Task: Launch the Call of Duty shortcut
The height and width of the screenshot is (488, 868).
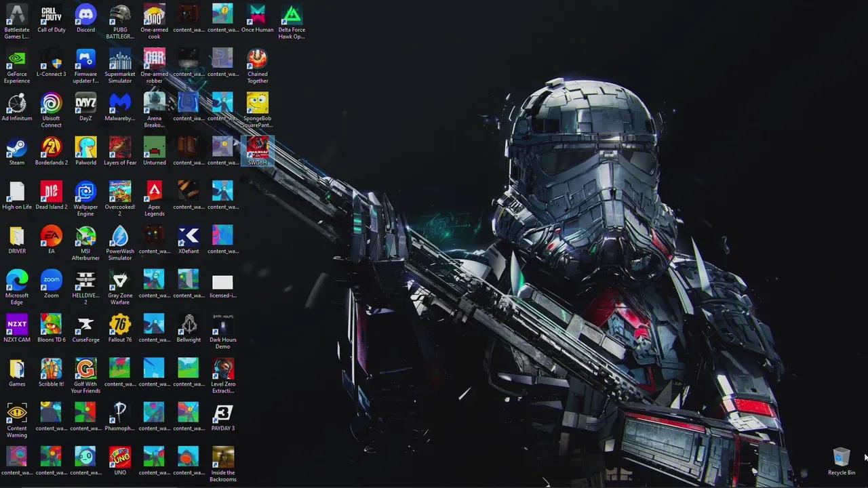Action: [52, 18]
